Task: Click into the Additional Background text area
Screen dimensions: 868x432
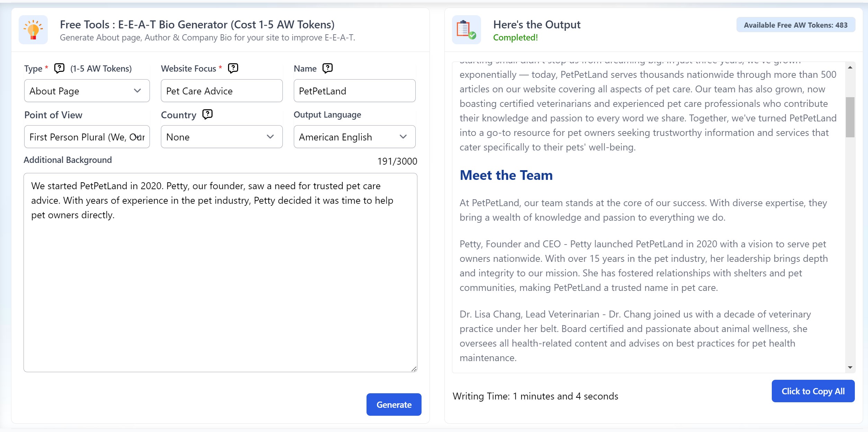Action: 220,273
